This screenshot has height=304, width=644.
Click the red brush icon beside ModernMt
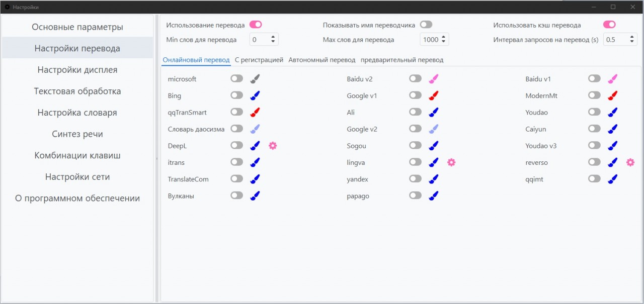612,95
